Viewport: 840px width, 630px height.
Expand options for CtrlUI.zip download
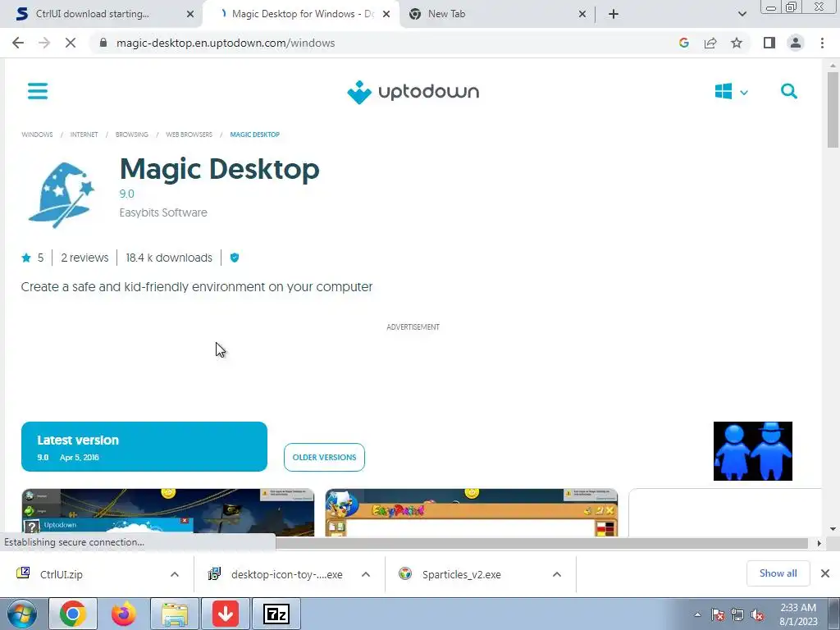175,574
